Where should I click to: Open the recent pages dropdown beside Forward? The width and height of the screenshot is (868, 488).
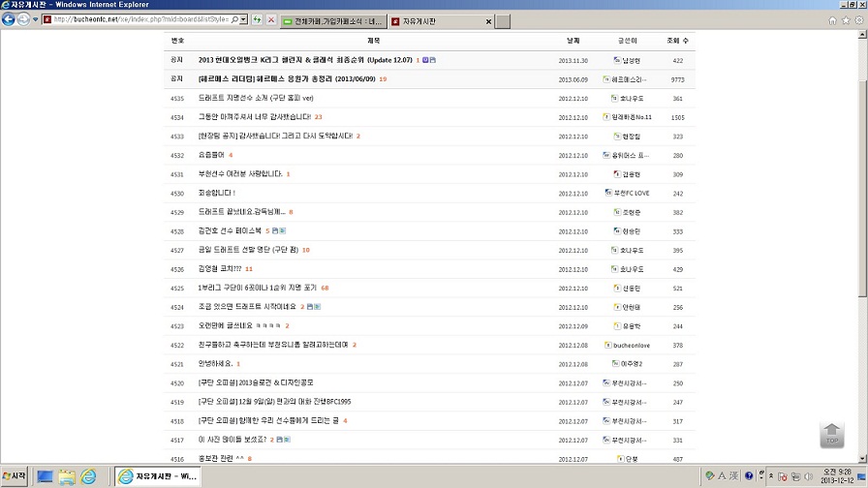click(x=36, y=20)
